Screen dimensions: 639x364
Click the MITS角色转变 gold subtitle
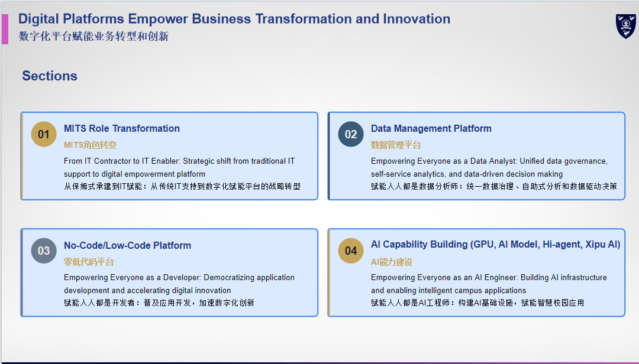90,145
